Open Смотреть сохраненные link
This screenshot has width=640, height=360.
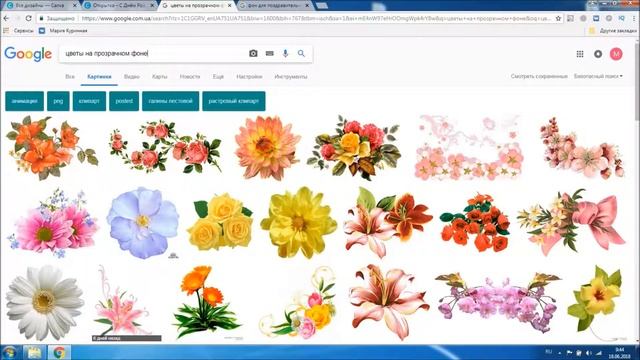(x=539, y=76)
